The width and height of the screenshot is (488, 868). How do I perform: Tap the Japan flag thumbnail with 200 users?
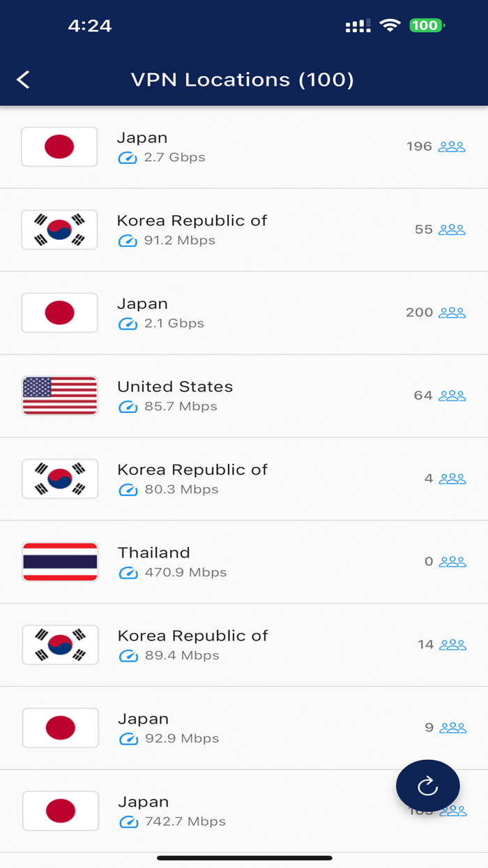click(x=59, y=313)
